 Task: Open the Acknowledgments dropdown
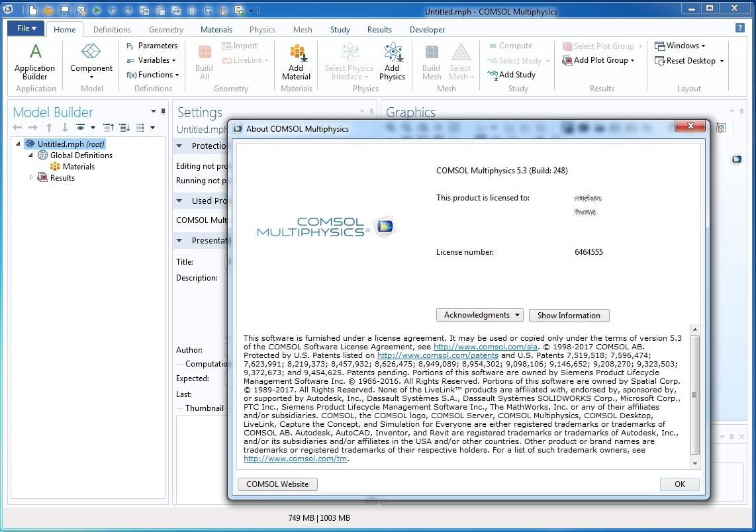tap(480, 315)
